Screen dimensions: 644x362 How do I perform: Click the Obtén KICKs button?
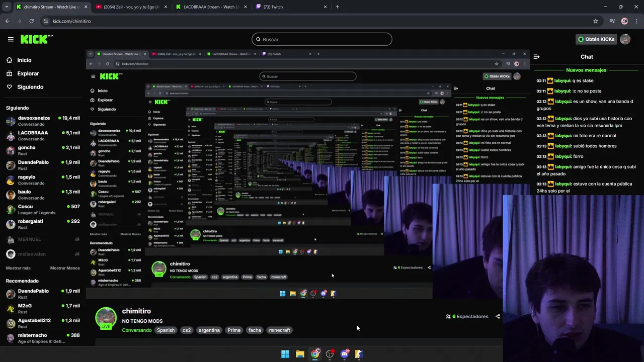(x=596, y=39)
